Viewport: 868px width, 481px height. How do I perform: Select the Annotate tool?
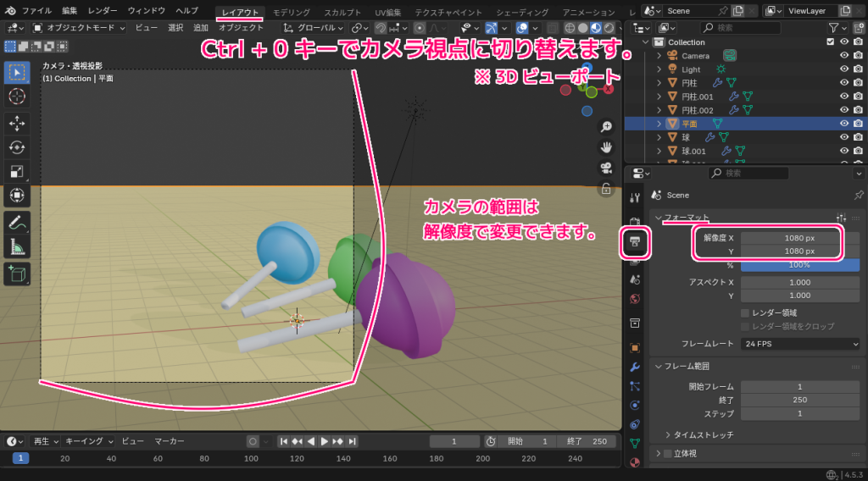17,223
